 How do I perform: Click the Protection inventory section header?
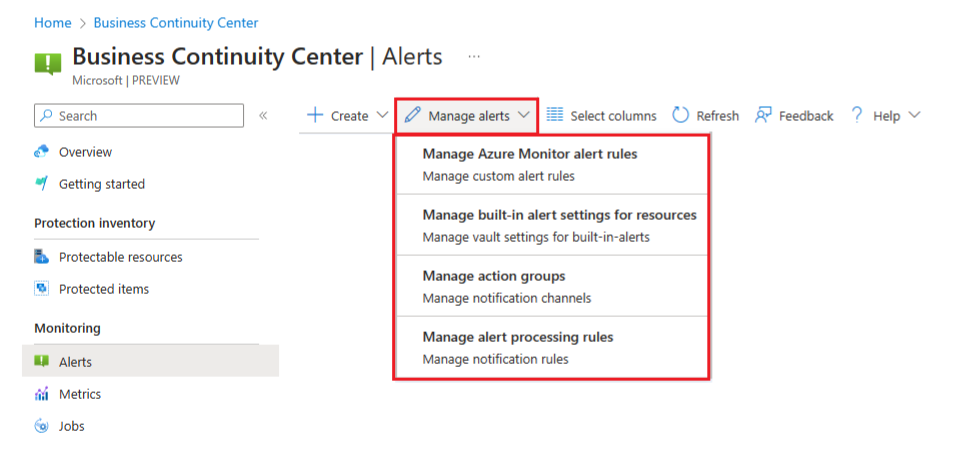(x=95, y=223)
